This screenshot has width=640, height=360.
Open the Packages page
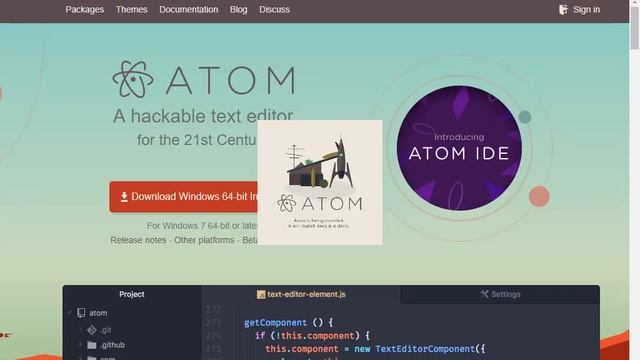click(x=84, y=9)
